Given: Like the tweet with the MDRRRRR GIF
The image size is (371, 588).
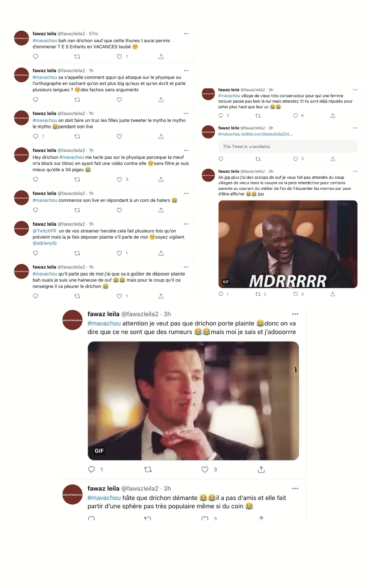Looking at the screenshot, I should [295, 294].
